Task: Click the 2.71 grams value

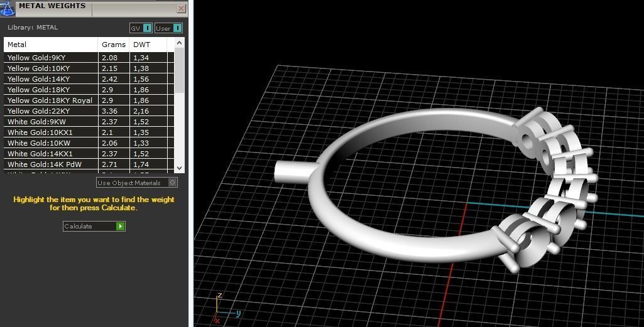Action: 110,164
